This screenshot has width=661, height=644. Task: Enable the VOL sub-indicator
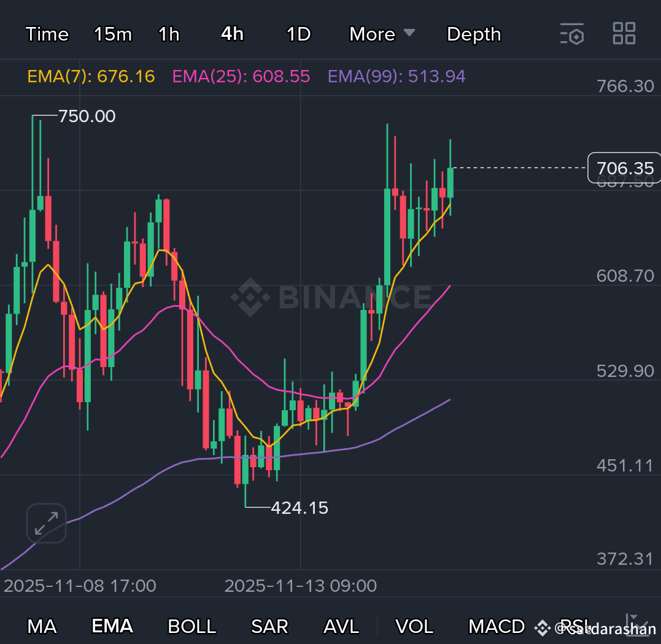tap(414, 626)
